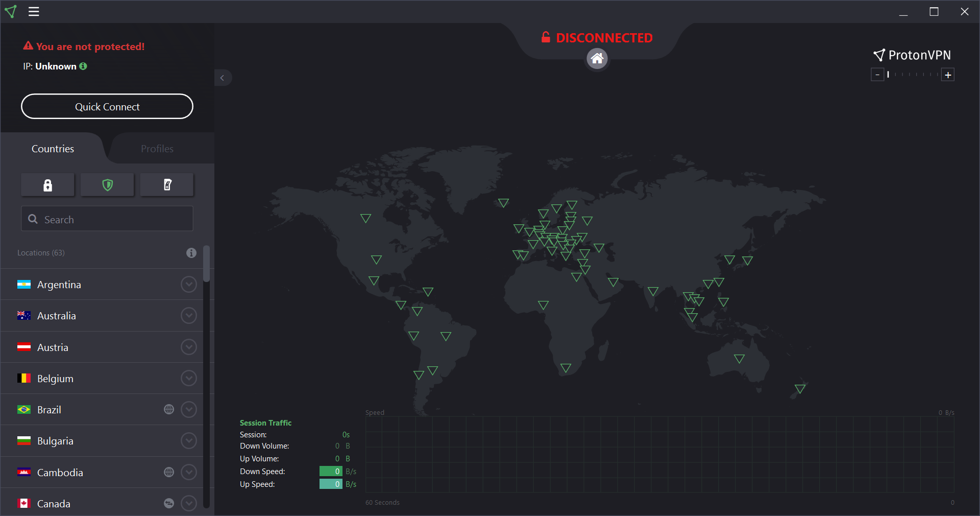This screenshot has height=516, width=980.
Task: Click the home pin under DISCONNECTED banner
Action: click(x=596, y=59)
